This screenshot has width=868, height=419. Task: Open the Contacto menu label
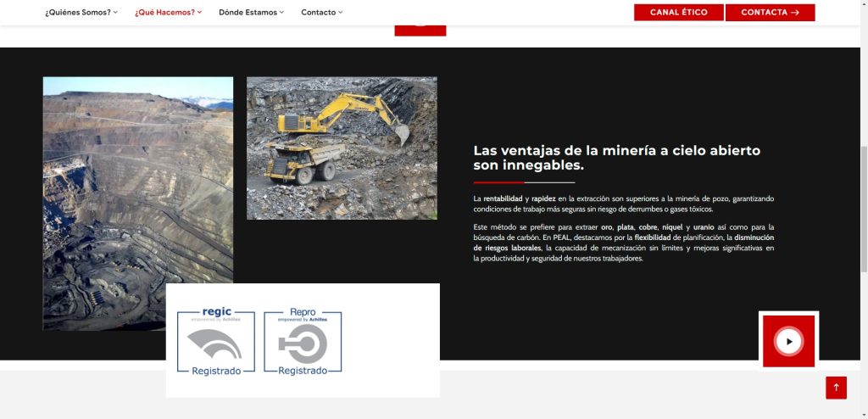click(x=318, y=13)
